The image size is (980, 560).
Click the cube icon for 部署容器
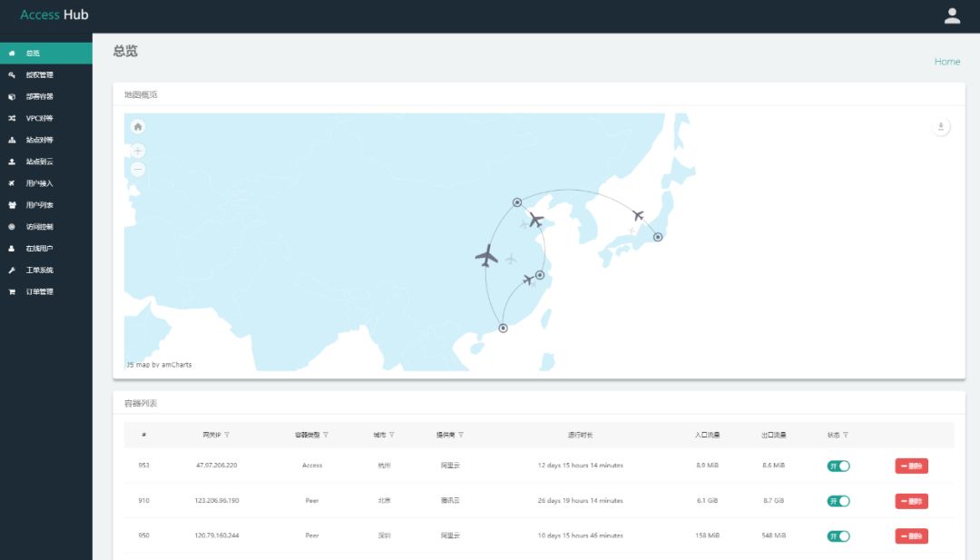click(12, 97)
